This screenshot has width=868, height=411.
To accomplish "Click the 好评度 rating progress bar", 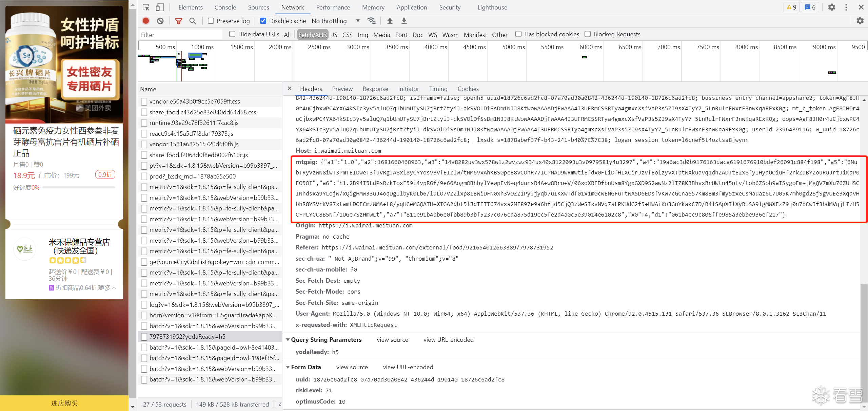I will [79, 187].
